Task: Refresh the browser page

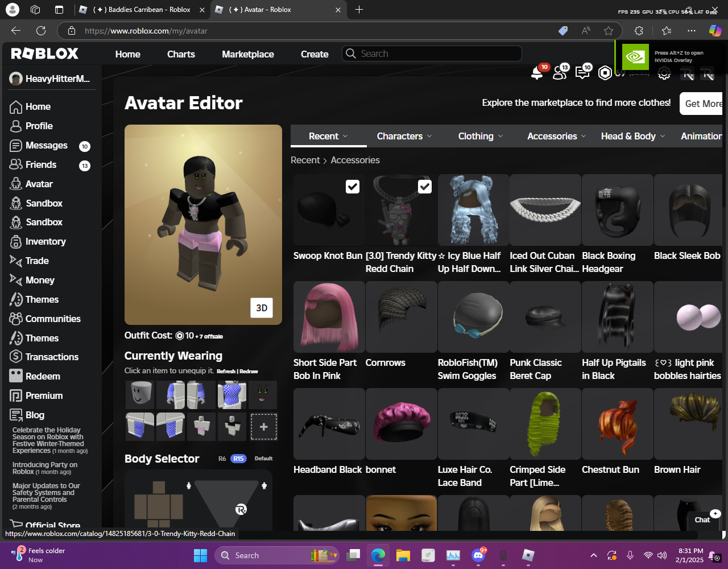Action: click(41, 31)
